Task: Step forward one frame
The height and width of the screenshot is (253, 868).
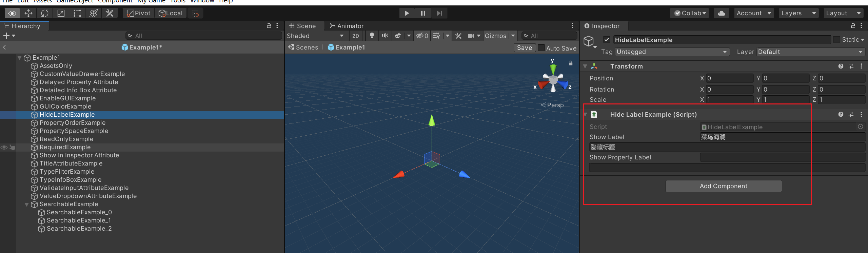Action: [439, 13]
